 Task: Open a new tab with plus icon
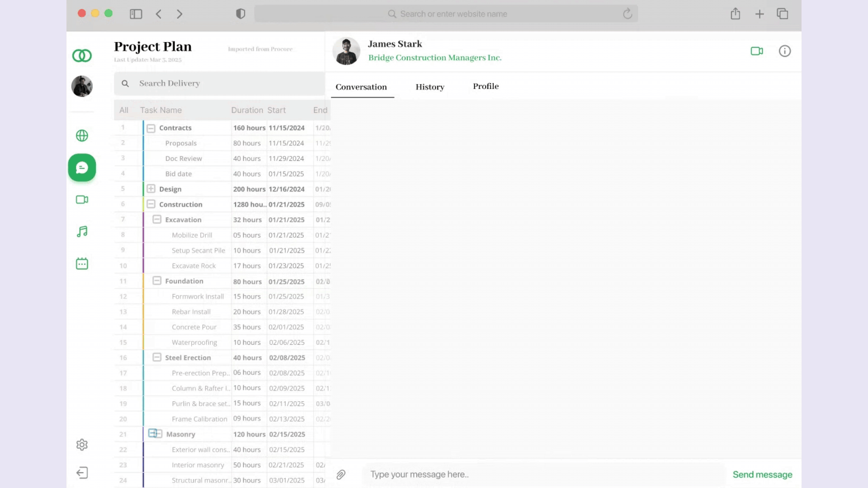(x=759, y=14)
